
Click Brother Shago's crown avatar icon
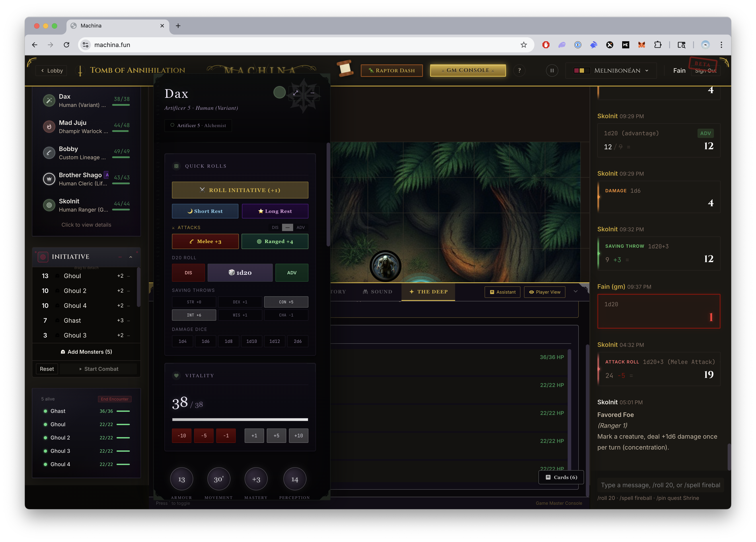(x=49, y=179)
